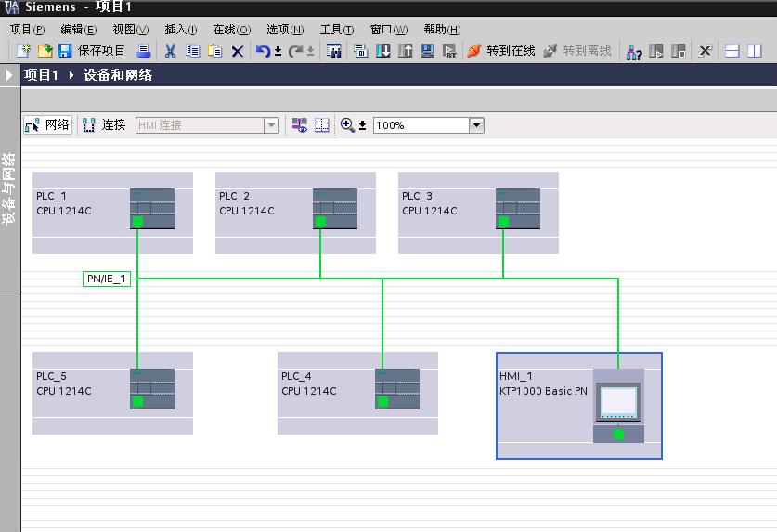Open the undo history dropdown arrow
The height and width of the screenshot is (532, 777).
(278, 51)
